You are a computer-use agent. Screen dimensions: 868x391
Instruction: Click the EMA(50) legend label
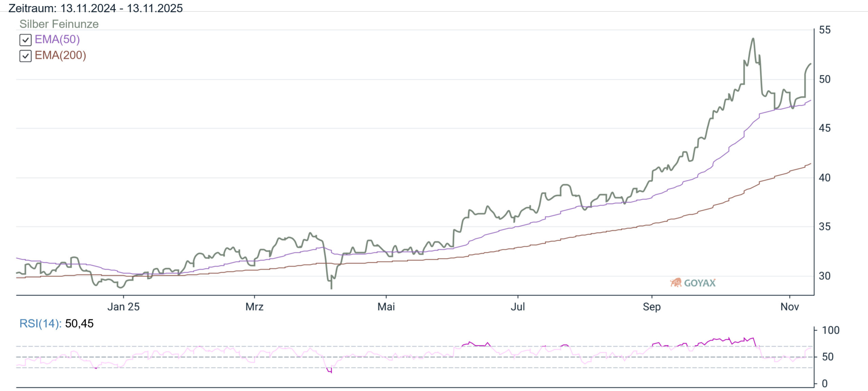click(57, 39)
